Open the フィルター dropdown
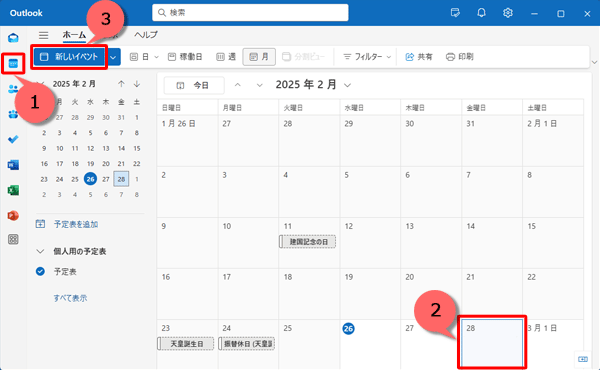Viewport: 600px width, 370px height. pos(367,57)
